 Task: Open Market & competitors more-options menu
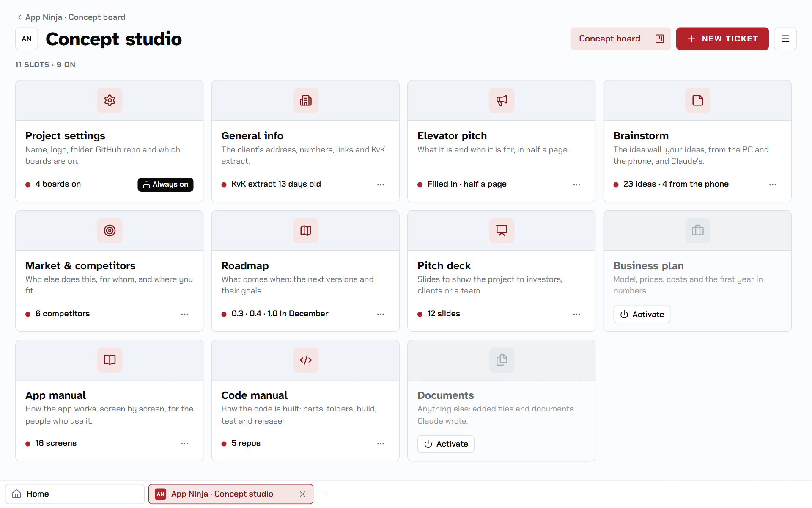coord(184,314)
